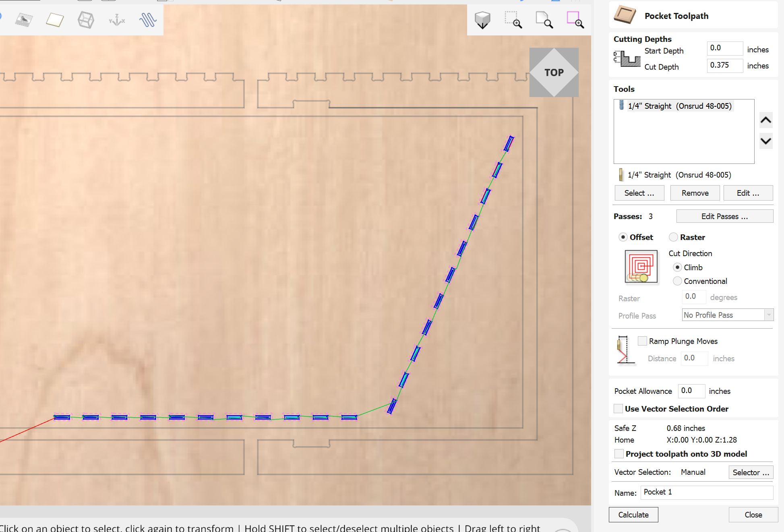Click the wireframe cube view icon

pyautogui.click(x=86, y=19)
